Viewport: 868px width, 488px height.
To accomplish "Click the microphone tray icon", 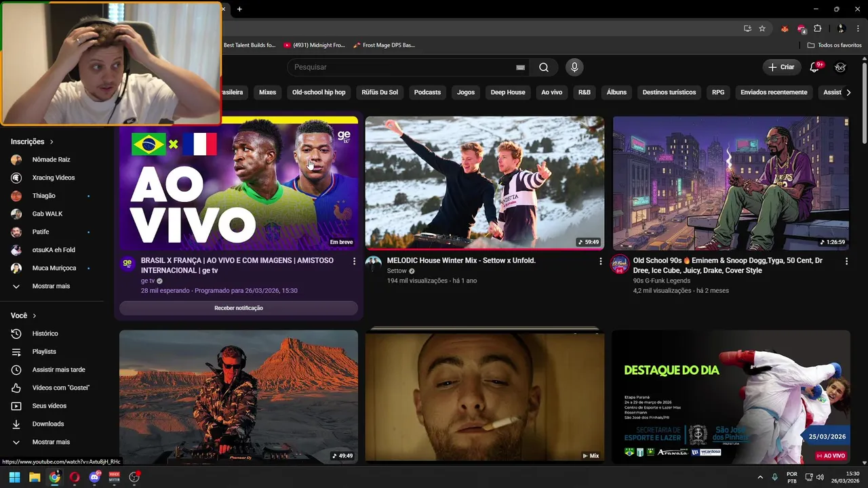I will pos(774,477).
